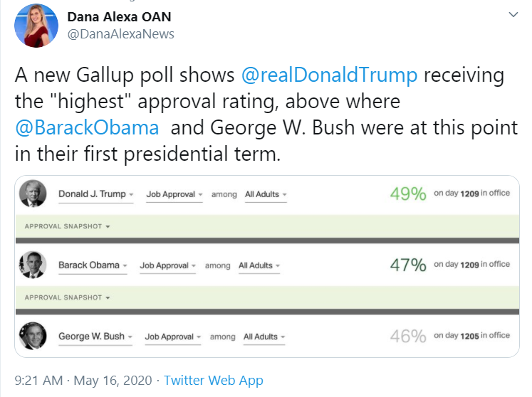Click the Dana Alexa OAN display name
532x397 pixels.
(119, 16)
